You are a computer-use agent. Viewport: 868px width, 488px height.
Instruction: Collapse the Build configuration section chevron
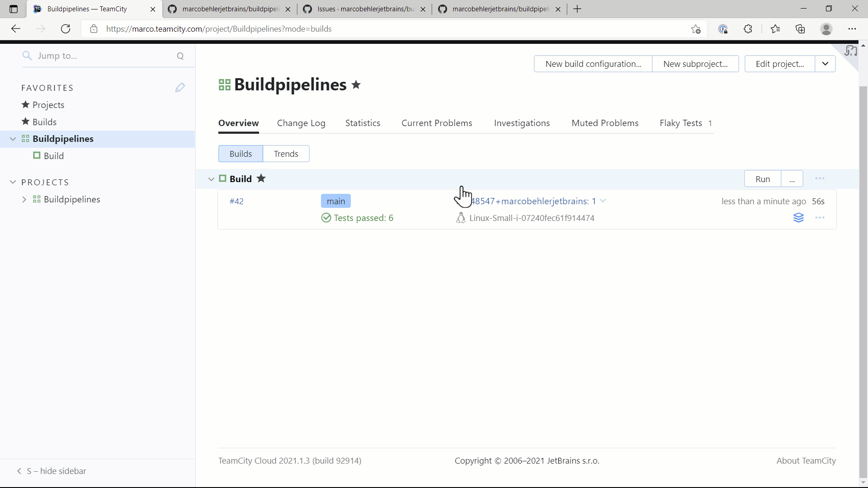coord(211,179)
